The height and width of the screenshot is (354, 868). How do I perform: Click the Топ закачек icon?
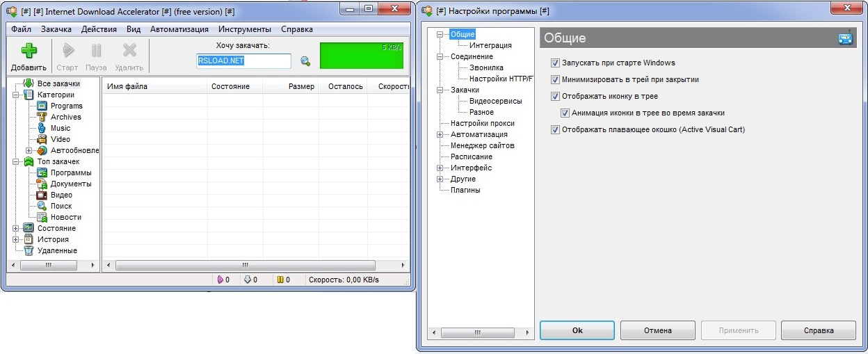[x=29, y=161]
